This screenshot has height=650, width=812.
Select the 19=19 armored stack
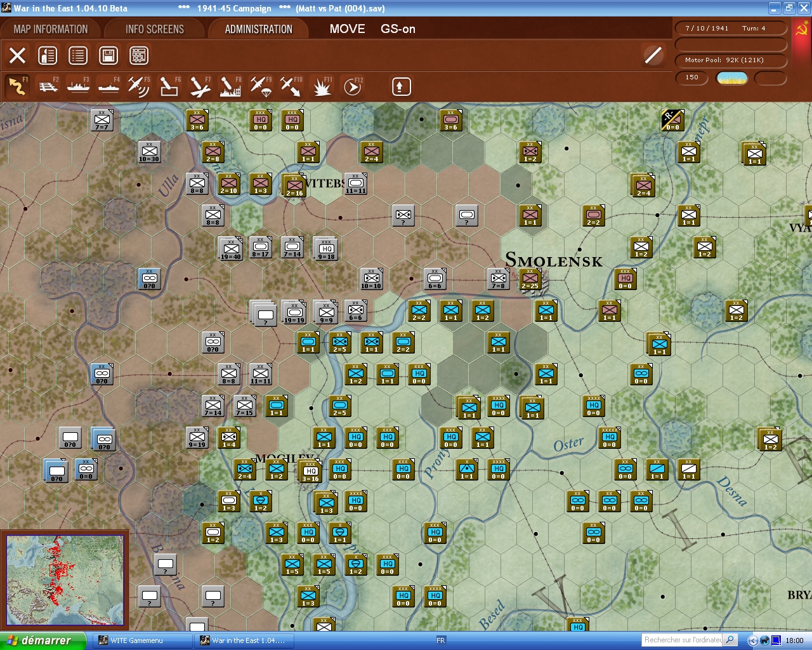click(294, 312)
